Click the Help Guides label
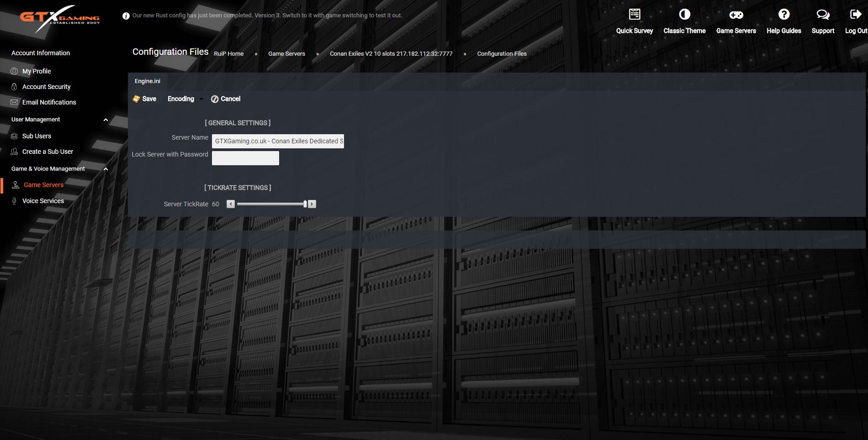The image size is (868, 440). (x=784, y=31)
